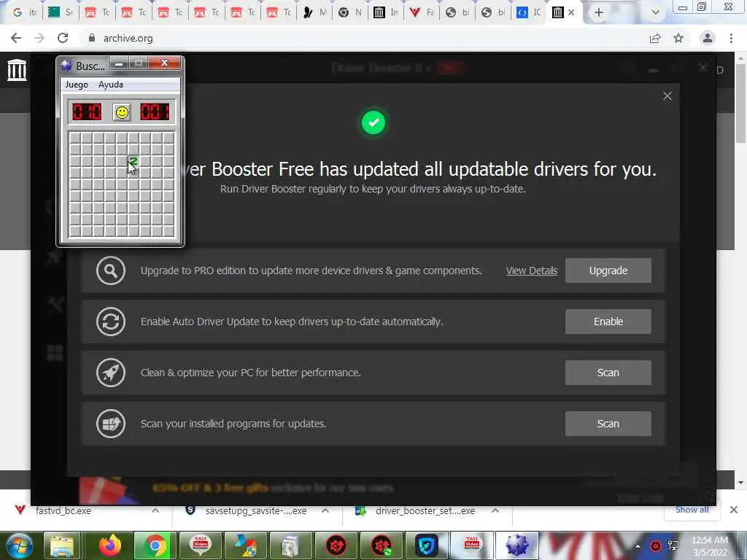The width and height of the screenshot is (747, 560).
Task: Open Driver Booster taskbar icon with green badge
Action: [x=381, y=545]
